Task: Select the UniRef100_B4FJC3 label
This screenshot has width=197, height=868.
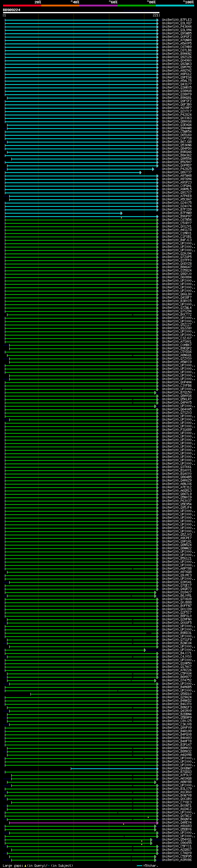Action: [177, 240]
